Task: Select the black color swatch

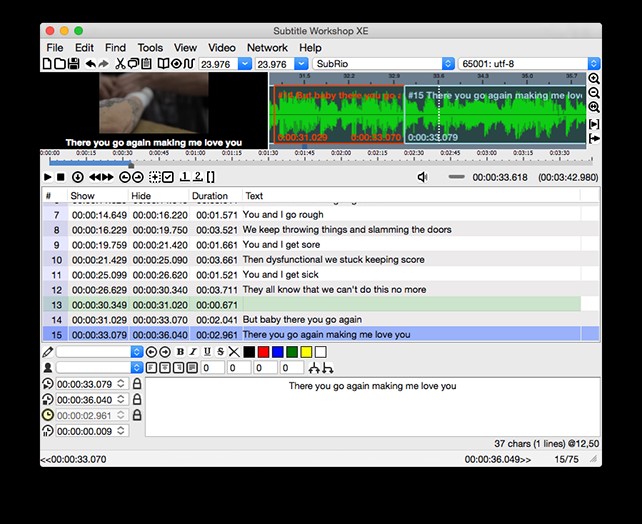Action: pyautogui.click(x=249, y=352)
